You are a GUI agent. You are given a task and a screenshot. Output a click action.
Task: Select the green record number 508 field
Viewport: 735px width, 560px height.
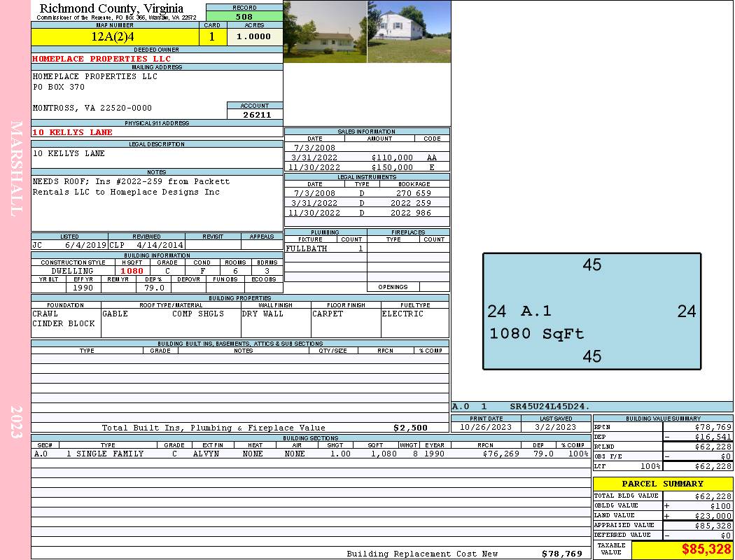[244, 17]
